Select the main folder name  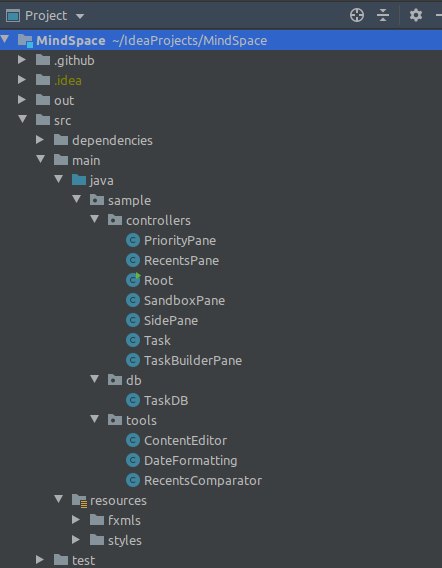click(86, 160)
